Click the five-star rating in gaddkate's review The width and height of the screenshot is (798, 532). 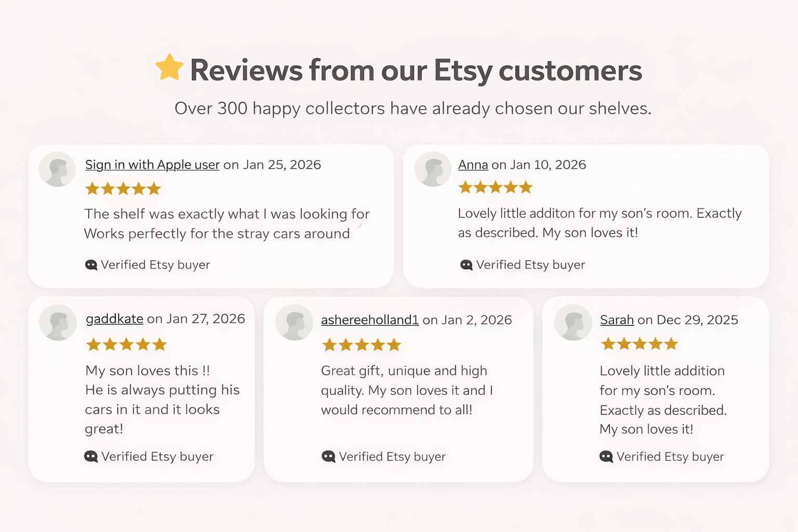[126, 344]
